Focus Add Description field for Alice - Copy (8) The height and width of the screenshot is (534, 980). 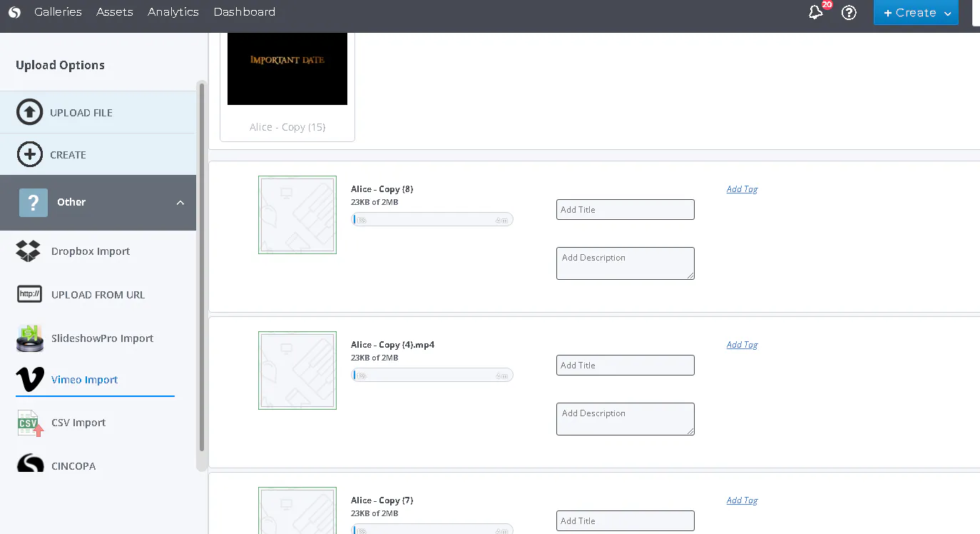point(626,263)
